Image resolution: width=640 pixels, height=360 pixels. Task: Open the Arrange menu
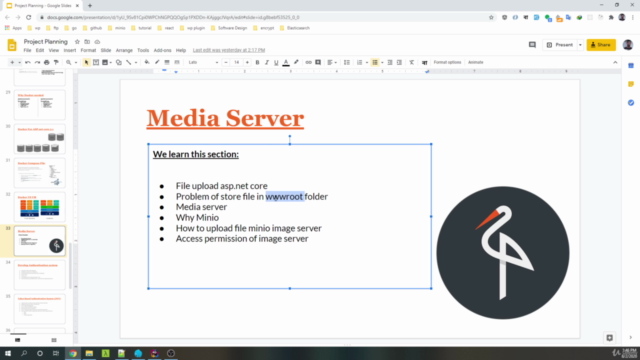(124, 50)
